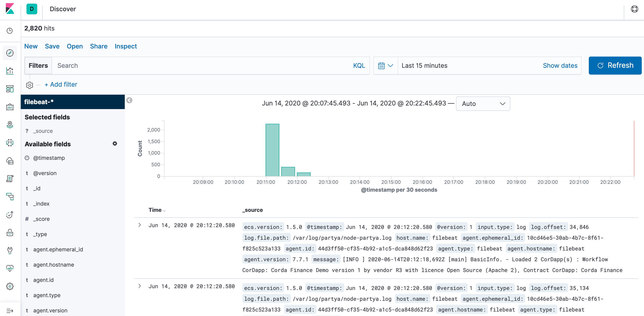Click Inspect in the top menu
Screen dimensions: 644x316
pos(125,46)
